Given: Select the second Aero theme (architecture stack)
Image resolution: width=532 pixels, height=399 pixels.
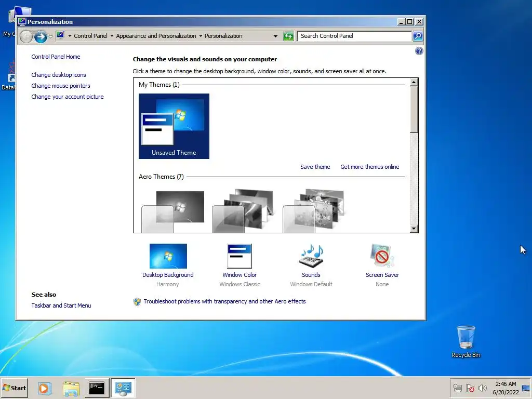Looking at the screenshot, I should coord(243,210).
